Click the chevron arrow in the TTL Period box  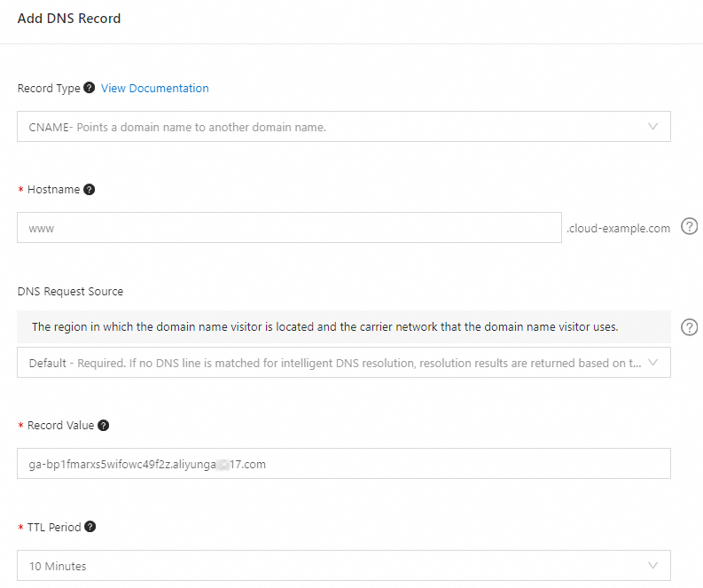(653, 566)
